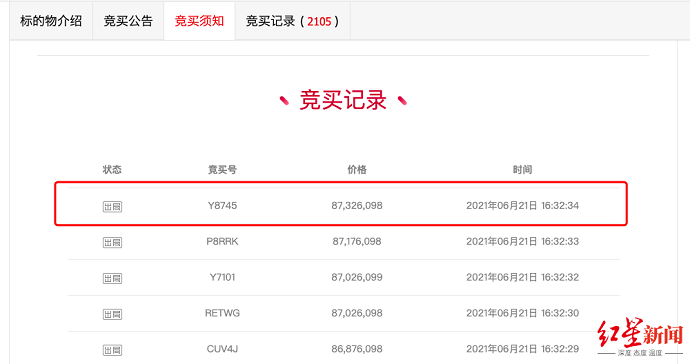Click the price 87,026,099
690x364 pixels.
click(357, 277)
